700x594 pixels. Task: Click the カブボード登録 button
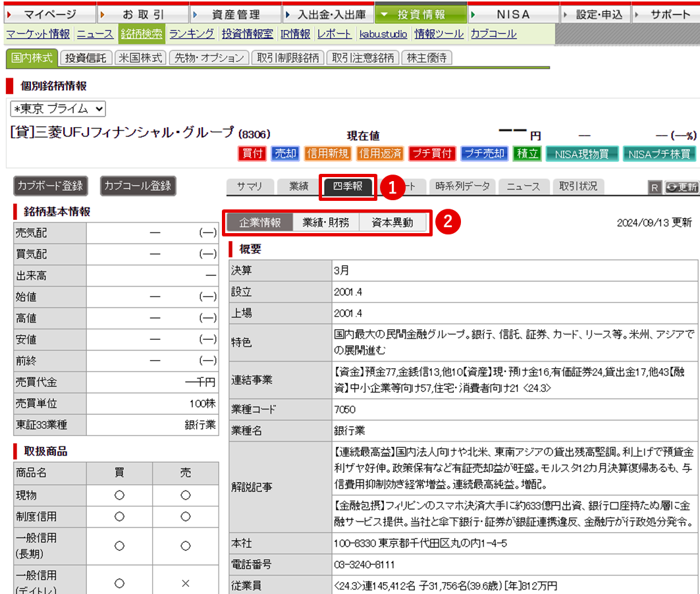point(51,186)
